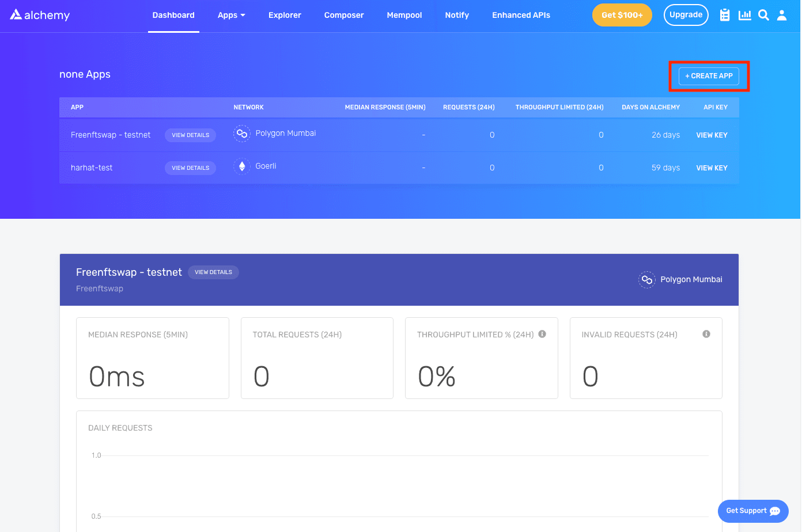
Task: Click TOTAL REQUESTS (24H) card label
Action: click(x=297, y=335)
